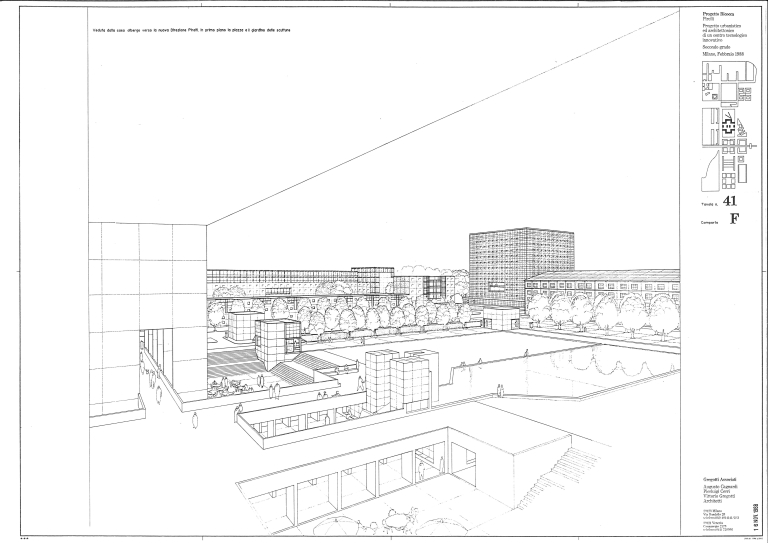Viewport: 768px width, 543px height.
Task: Click the large letter F marking
Action: (734, 219)
